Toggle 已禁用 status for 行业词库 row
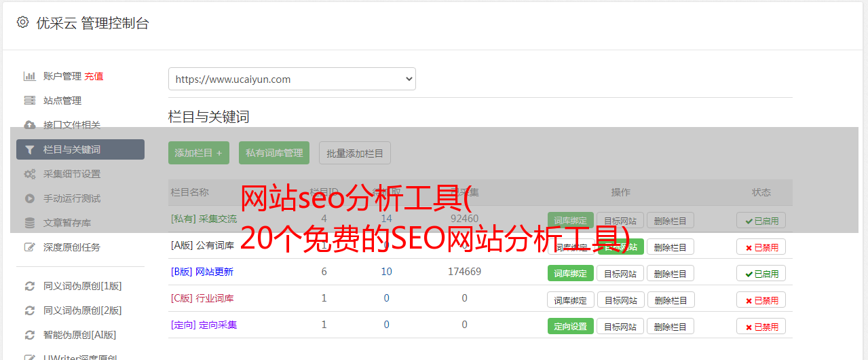This screenshot has height=360, width=868. coord(761,300)
